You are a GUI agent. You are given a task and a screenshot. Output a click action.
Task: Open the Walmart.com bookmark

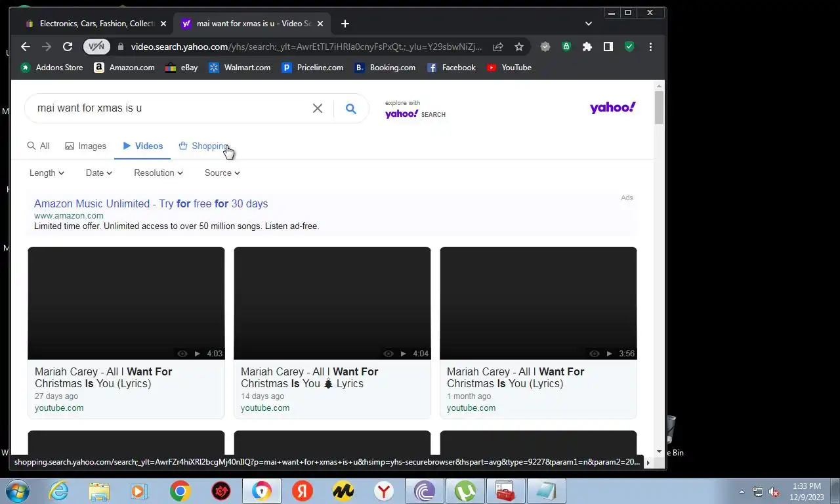pyautogui.click(x=240, y=68)
